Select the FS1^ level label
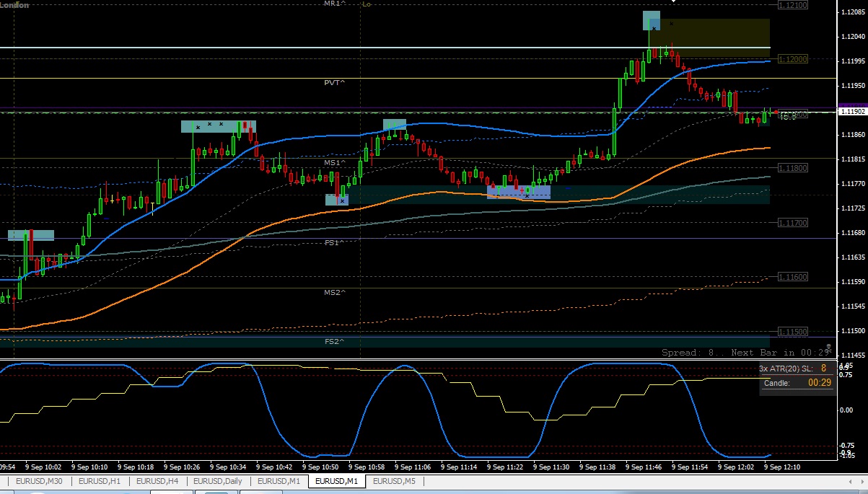This screenshot has height=494, width=868. [335, 243]
